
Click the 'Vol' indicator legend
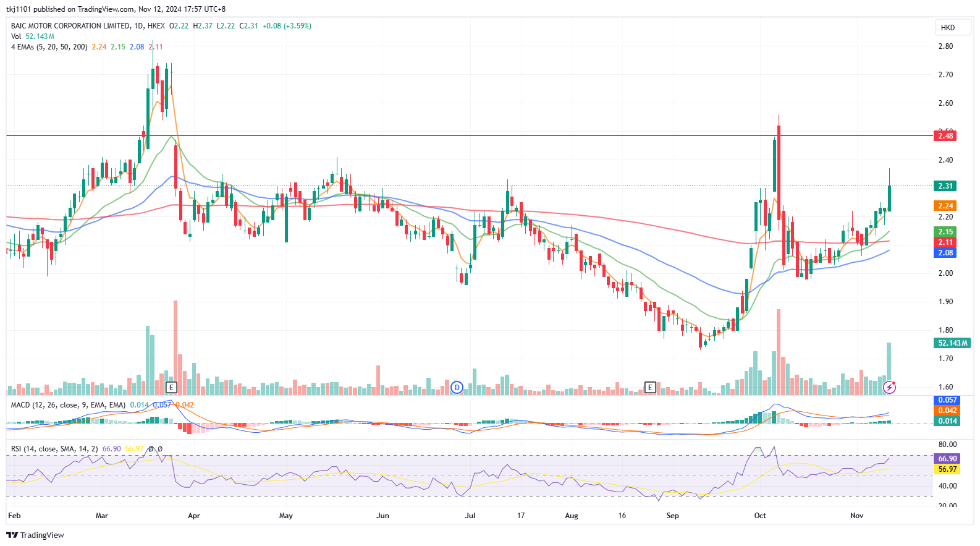[16, 36]
